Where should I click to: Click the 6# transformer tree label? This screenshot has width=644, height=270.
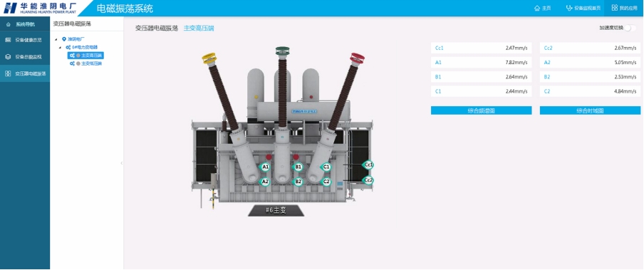tap(85, 47)
